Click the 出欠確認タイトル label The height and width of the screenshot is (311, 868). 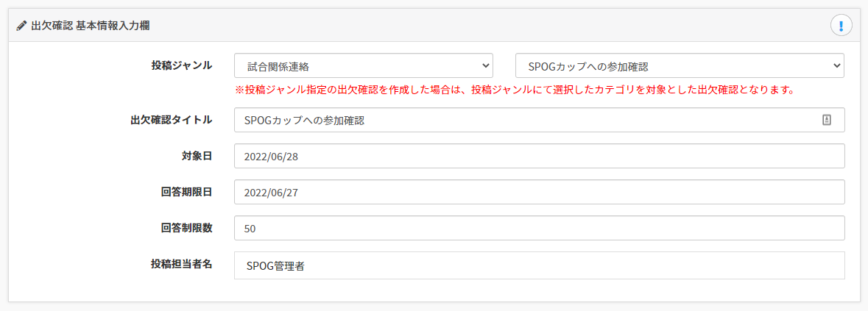(x=172, y=119)
